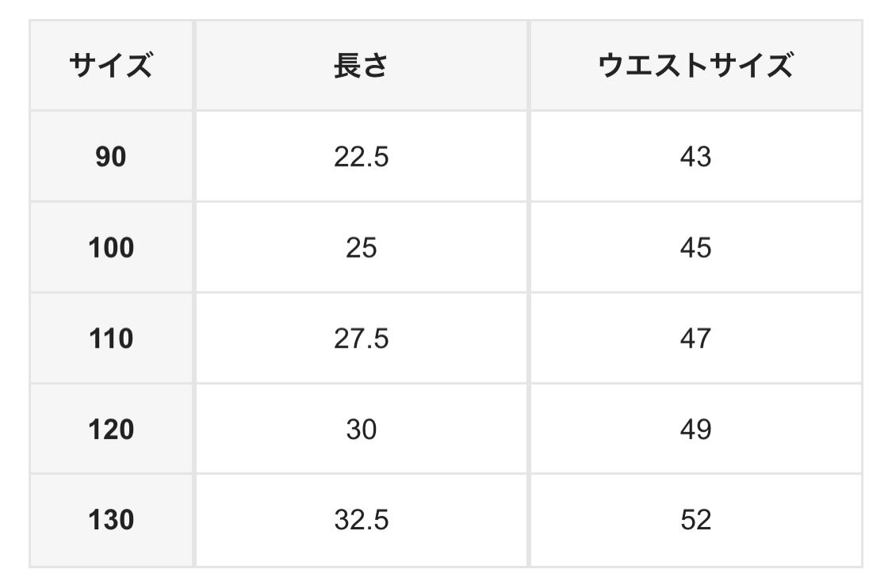Select the size 110 row label

click(x=111, y=339)
